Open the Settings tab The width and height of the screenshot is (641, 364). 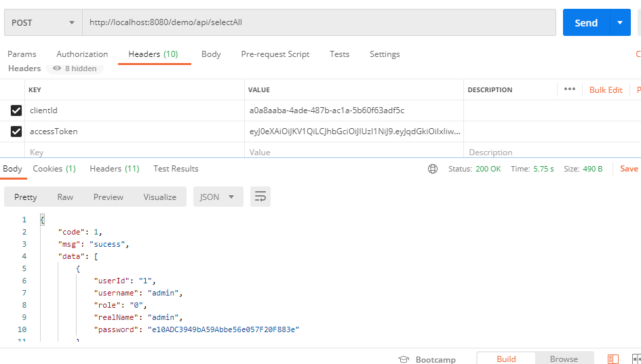(x=385, y=54)
